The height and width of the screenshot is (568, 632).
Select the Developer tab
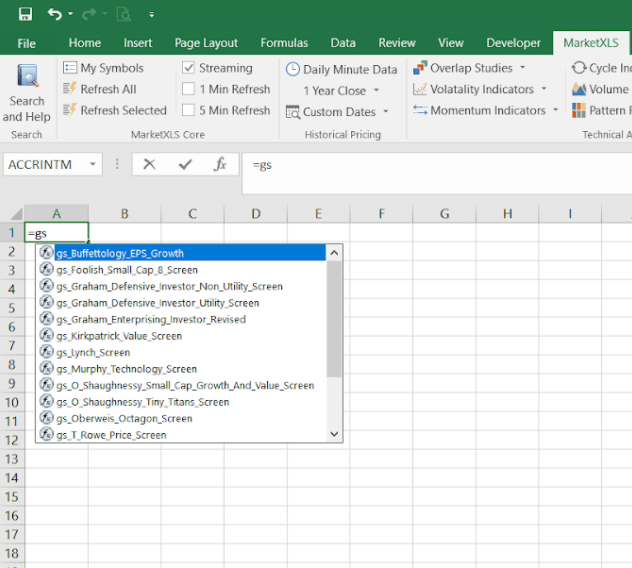pos(514,43)
